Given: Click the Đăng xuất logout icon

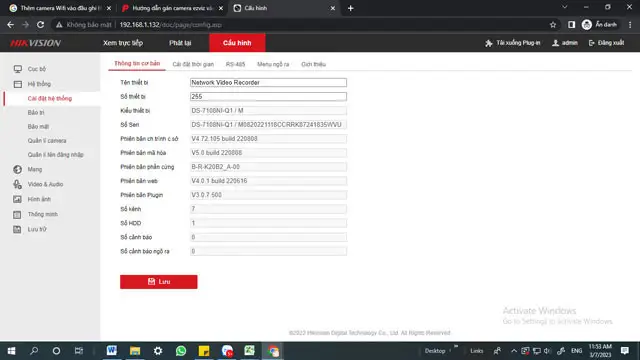Looking at the screenshot, I should coord(591,43).
